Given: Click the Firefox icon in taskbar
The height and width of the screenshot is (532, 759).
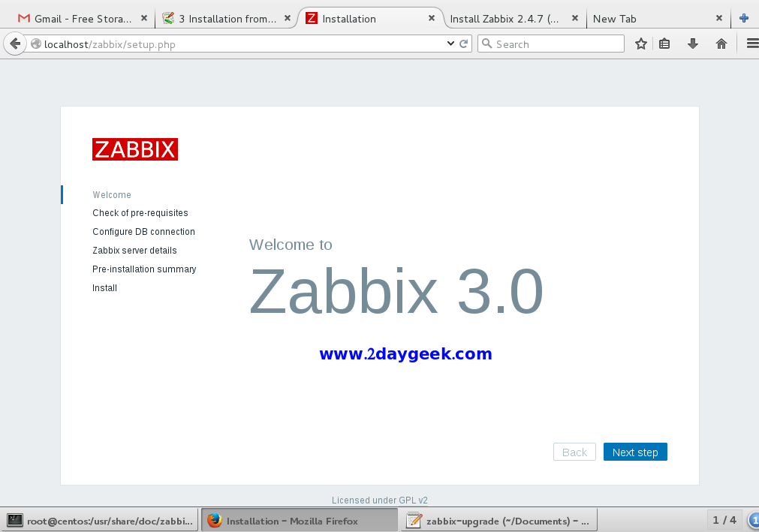Looking at the screenshot, I should (x=215, y=521).
